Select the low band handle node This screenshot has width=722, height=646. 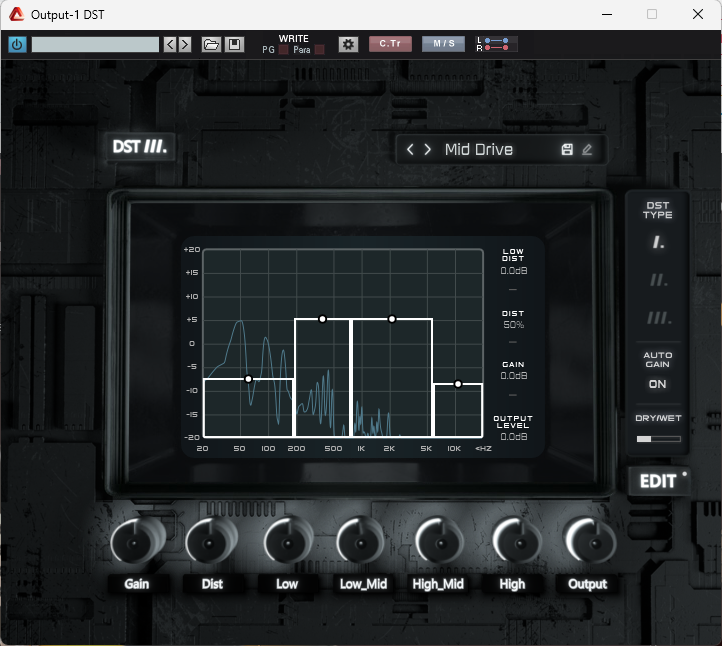tap(248, 379)
